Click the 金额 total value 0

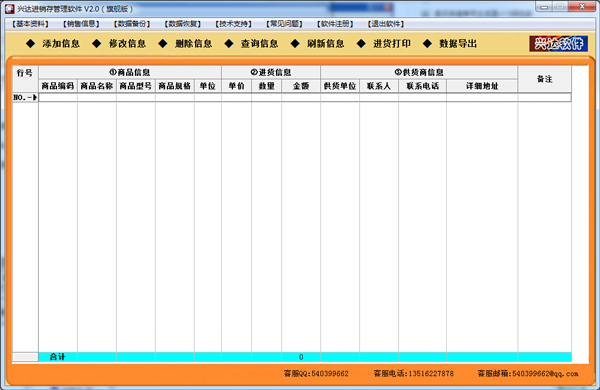pos(301,357)
